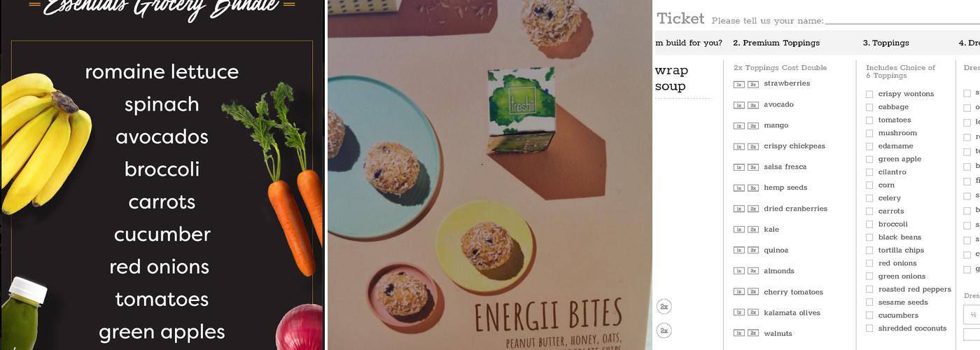Tick the edamame checkbox
This screenshot has height=350, width=980.
click(x=869, y=146)
